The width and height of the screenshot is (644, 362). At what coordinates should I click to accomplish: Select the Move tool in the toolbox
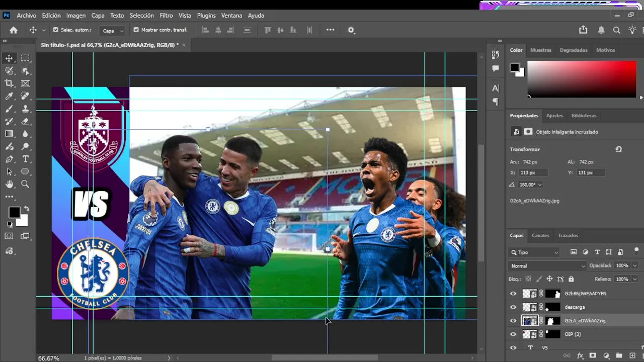pos(9,58)
